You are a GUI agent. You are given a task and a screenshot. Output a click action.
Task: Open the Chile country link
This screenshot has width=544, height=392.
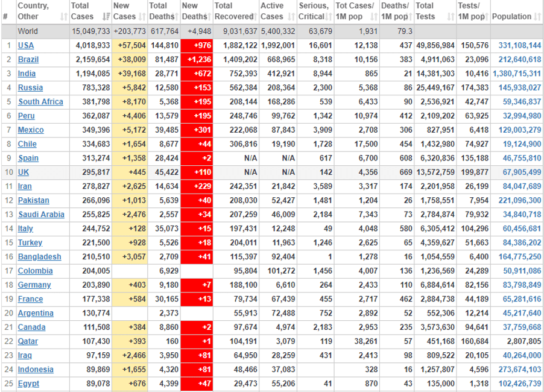click(27, 144)
